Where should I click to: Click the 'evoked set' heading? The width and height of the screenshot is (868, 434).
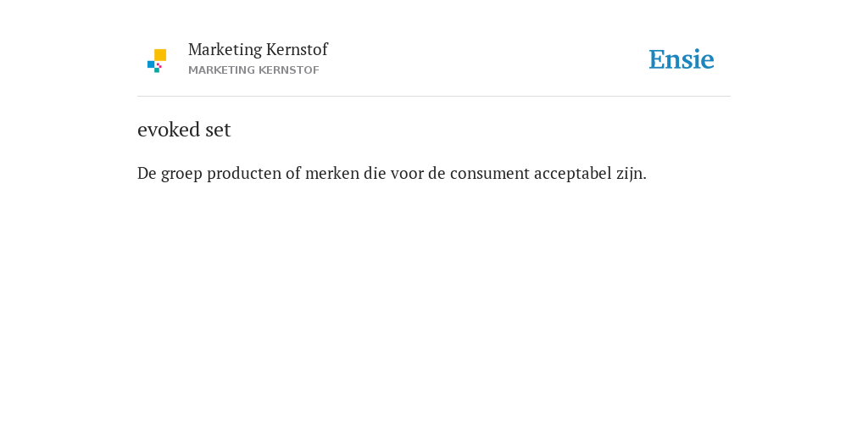pyautogui.click(x=184, y=130)
